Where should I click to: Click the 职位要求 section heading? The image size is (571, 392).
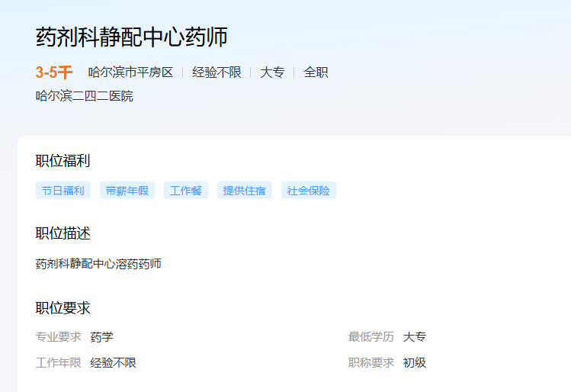[63, 308]
